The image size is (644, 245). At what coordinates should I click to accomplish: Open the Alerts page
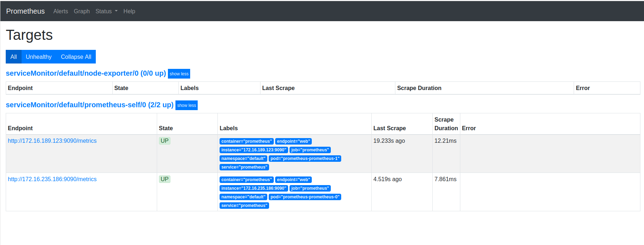click(x=61, y=11)
